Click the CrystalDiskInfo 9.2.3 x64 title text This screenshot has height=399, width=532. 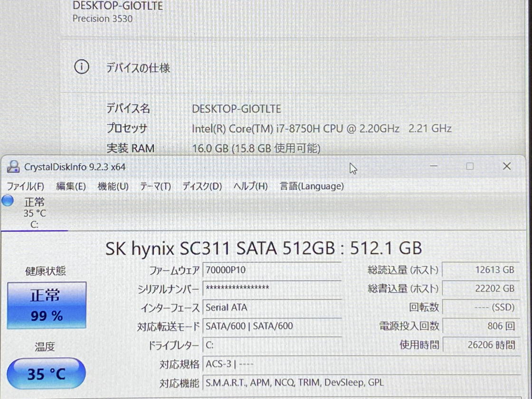[75, 167]
